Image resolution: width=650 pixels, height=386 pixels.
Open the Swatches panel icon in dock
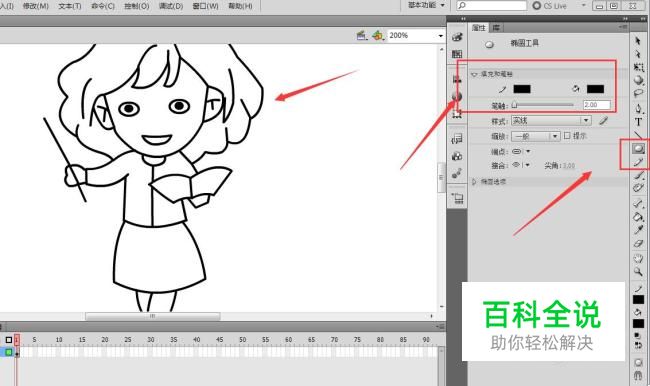[x=457, y=54]
